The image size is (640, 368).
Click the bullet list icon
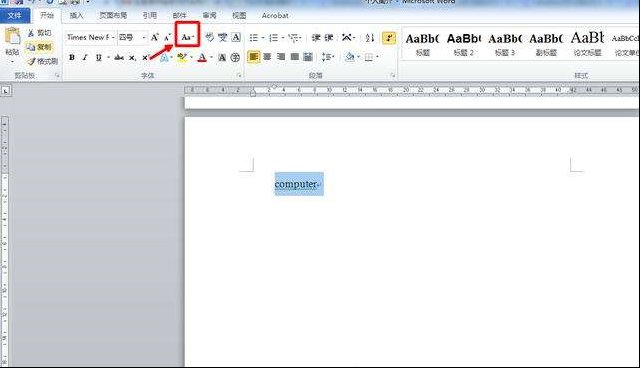[254, 38]
